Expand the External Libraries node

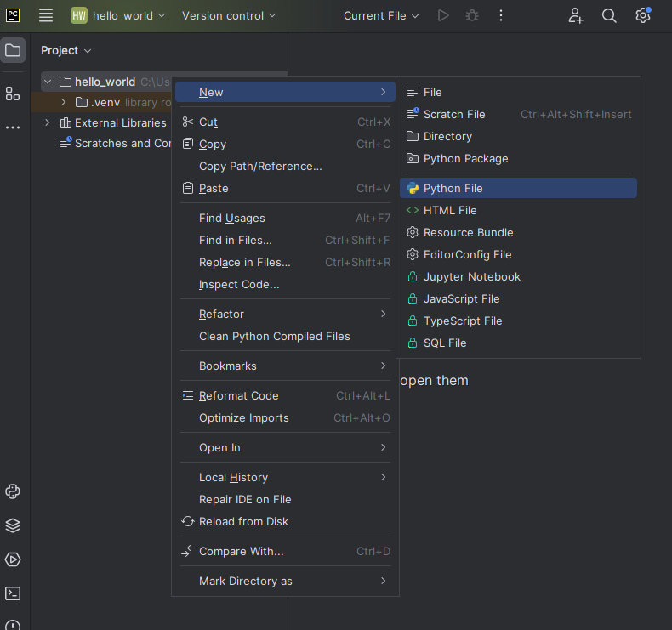[x=48, y=122]
